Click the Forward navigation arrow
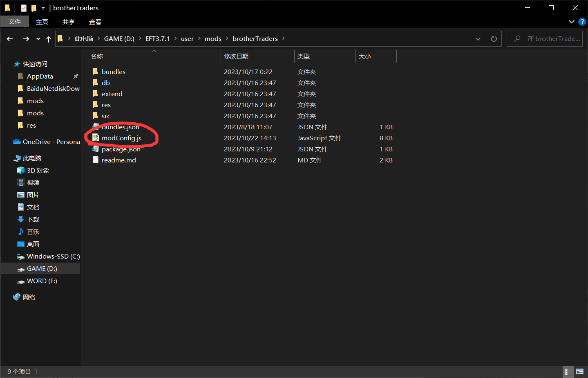 coord(26,39)
